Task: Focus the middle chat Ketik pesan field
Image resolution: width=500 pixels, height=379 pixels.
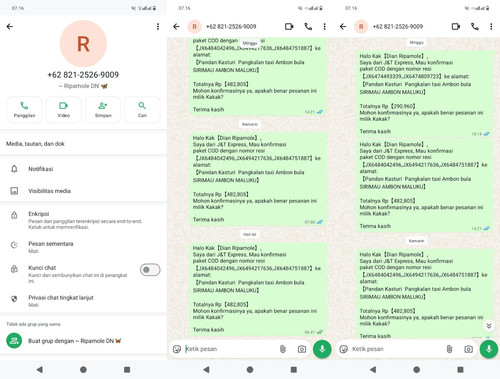Action: pyautogui.click(x=230, y=349)
